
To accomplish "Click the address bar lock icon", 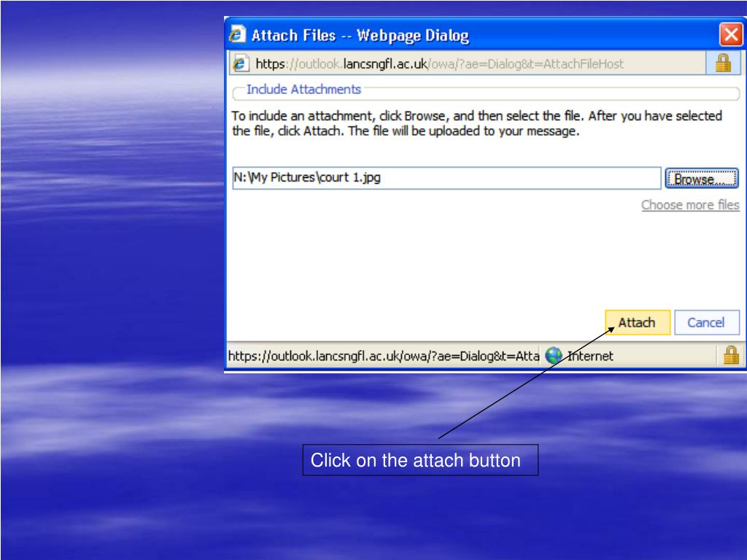I will point(723,63).
